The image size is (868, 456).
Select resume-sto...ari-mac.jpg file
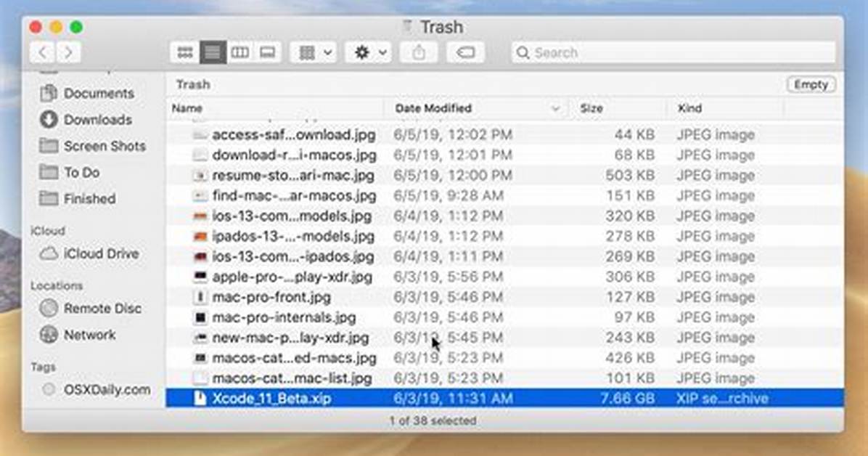(504, 175)
